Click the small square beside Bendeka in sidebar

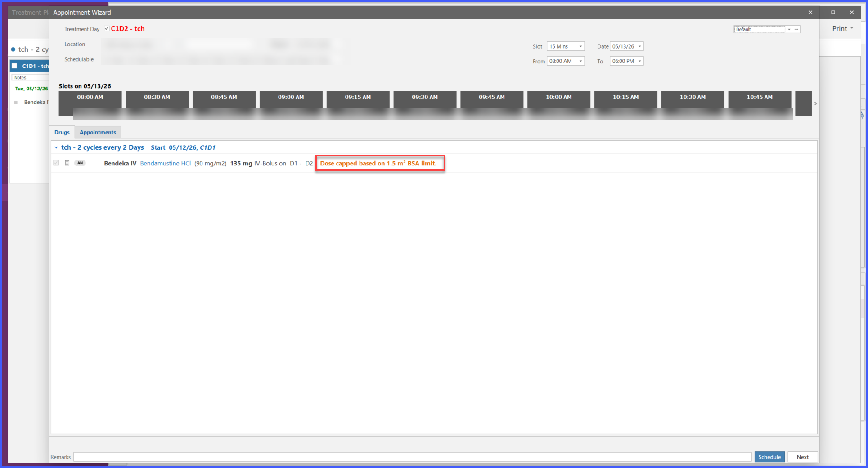(16, 103)
